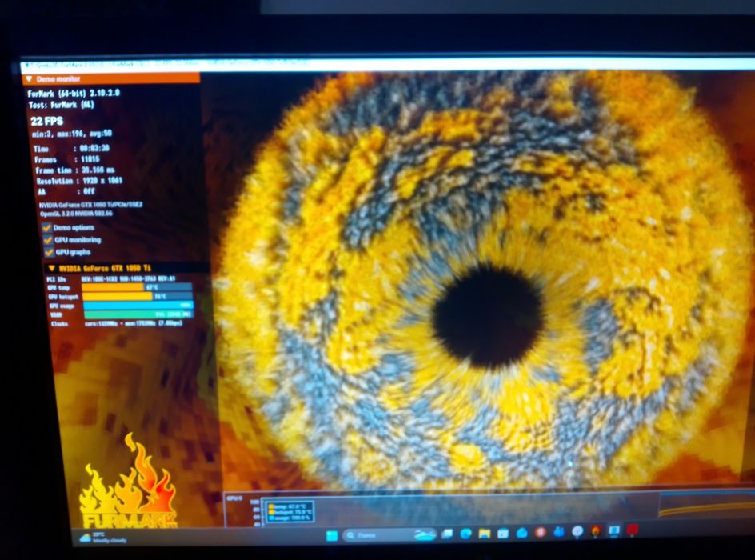755x560 pixels.
Task: Click the min, max, avg FPS line
Action: coord(72,134)
